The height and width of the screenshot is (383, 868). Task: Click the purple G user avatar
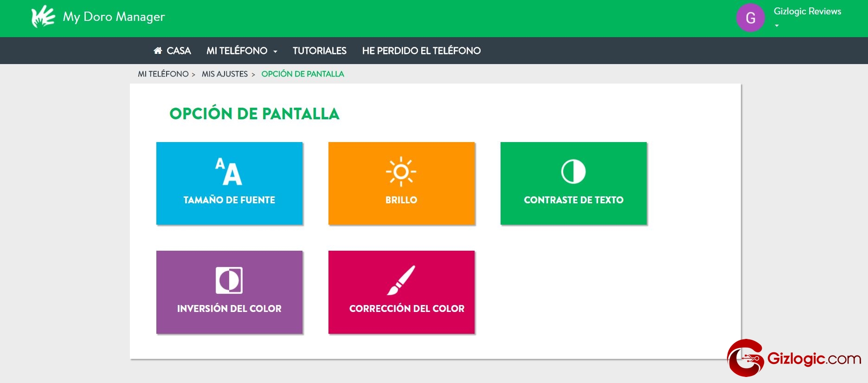coord(750,18)
